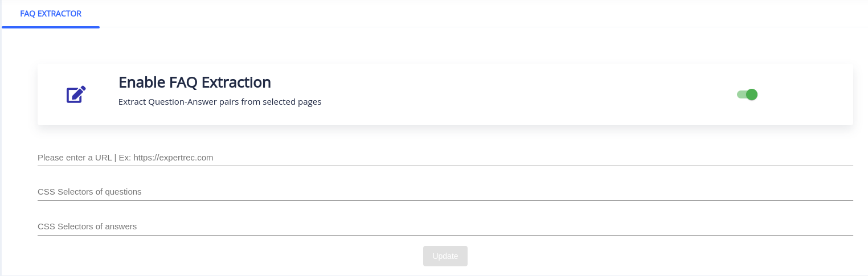The image size is (868, 276).
Task: Place cursor in the question selectors input
Action: coord(444,192)
